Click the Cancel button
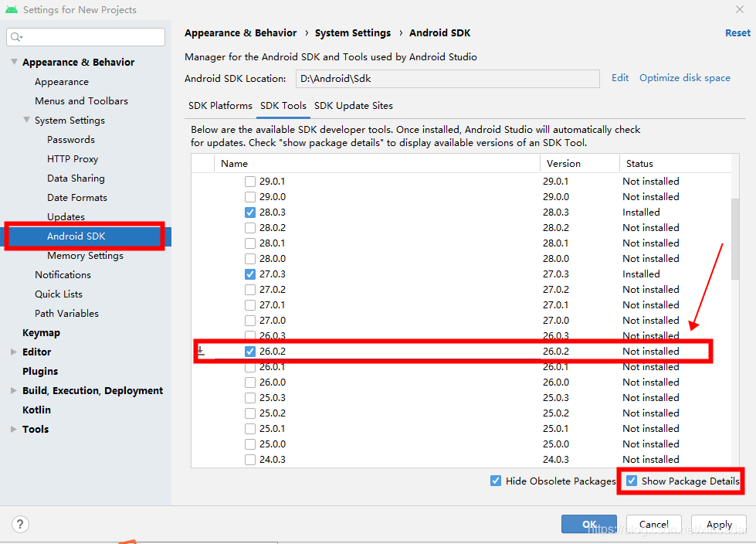756x544 pixels. 654,524
